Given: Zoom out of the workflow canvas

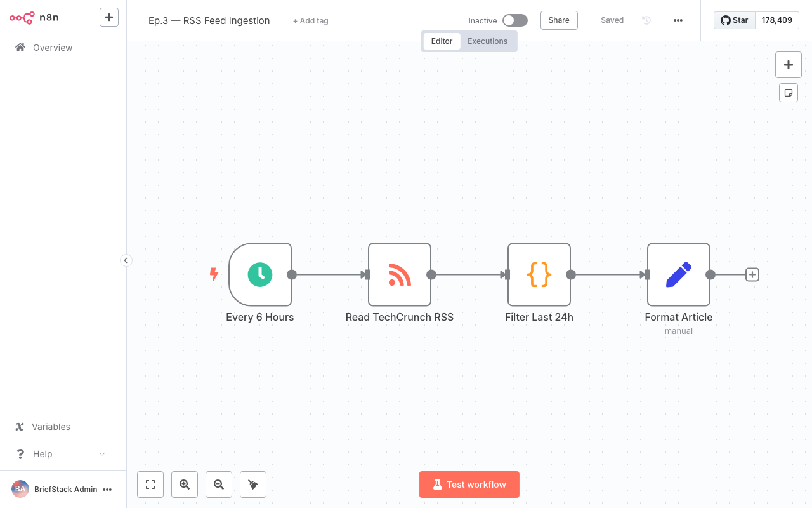Looking at the screenshot, I should (x=218, y=484).
